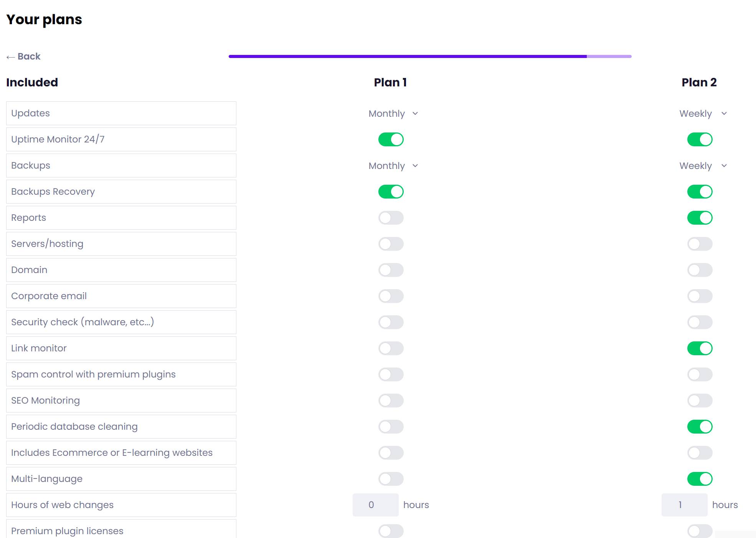The height and width of the screenshot is (538, 756).
Task: Expand Plan 2 Backups frequency dropdown
Action: pos(703,166)
